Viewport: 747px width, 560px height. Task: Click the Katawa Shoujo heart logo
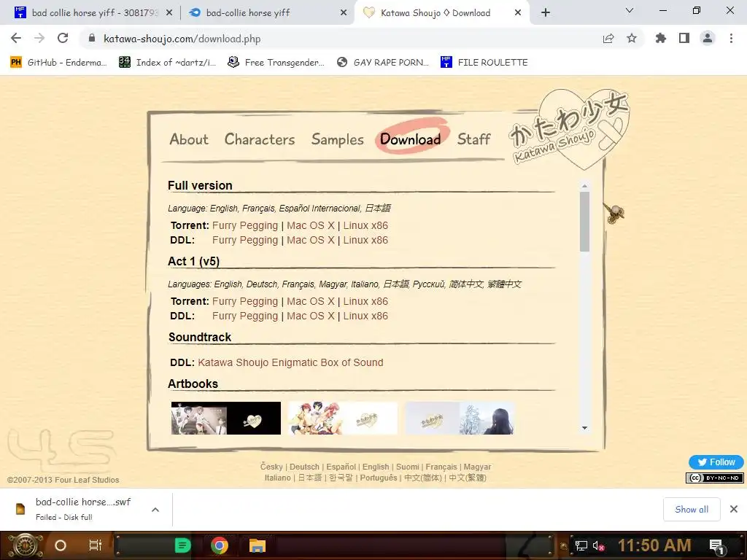tap(570, 128)
